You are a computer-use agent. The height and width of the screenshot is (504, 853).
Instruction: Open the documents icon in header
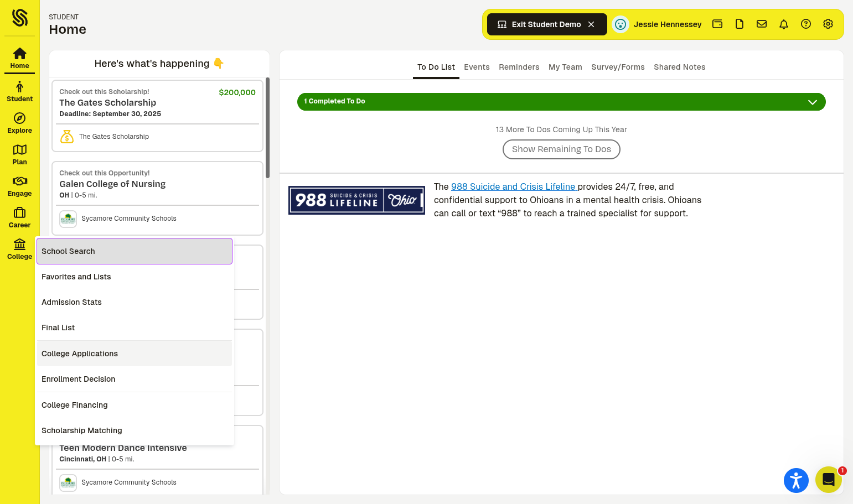(x=740, y=24)
